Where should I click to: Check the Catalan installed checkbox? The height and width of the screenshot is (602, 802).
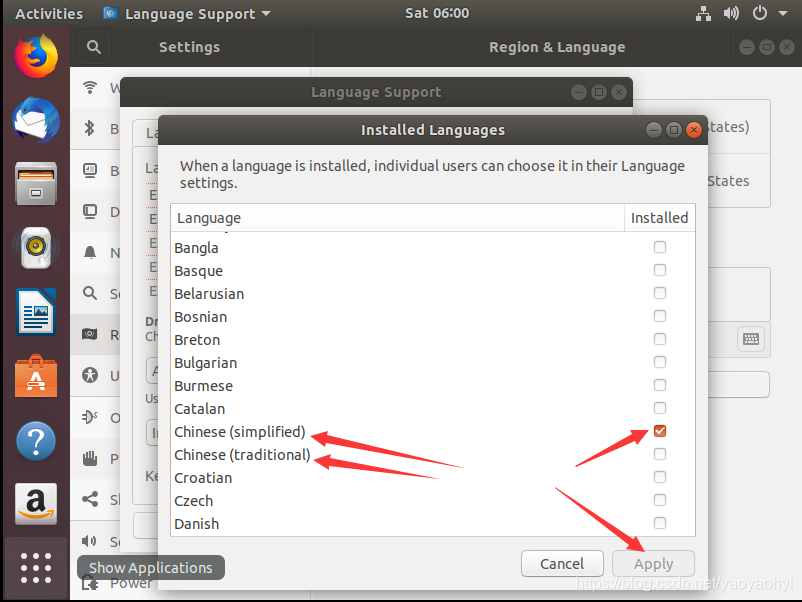click(660, 408)
